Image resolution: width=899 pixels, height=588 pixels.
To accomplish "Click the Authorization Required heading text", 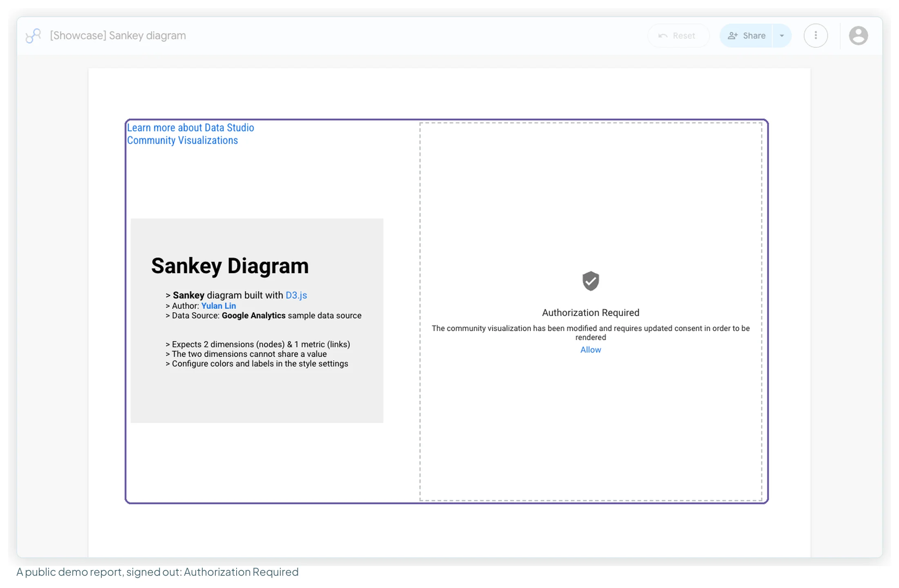I will pyautogui.click(x=590, y=313).
